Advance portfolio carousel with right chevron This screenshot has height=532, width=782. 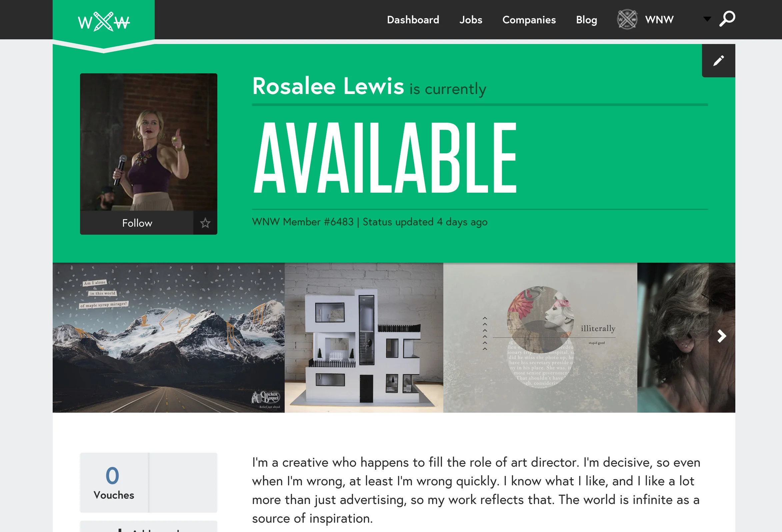[x=722, y=336]
